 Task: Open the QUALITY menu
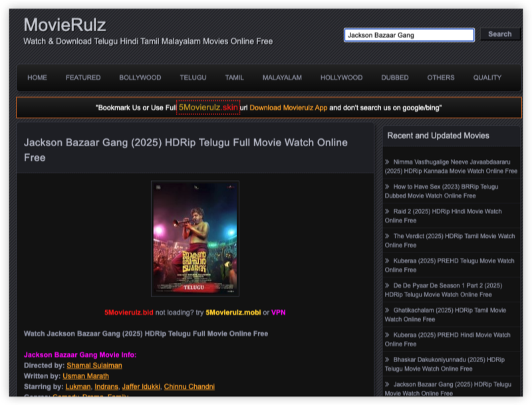click(x=487, y=78)
